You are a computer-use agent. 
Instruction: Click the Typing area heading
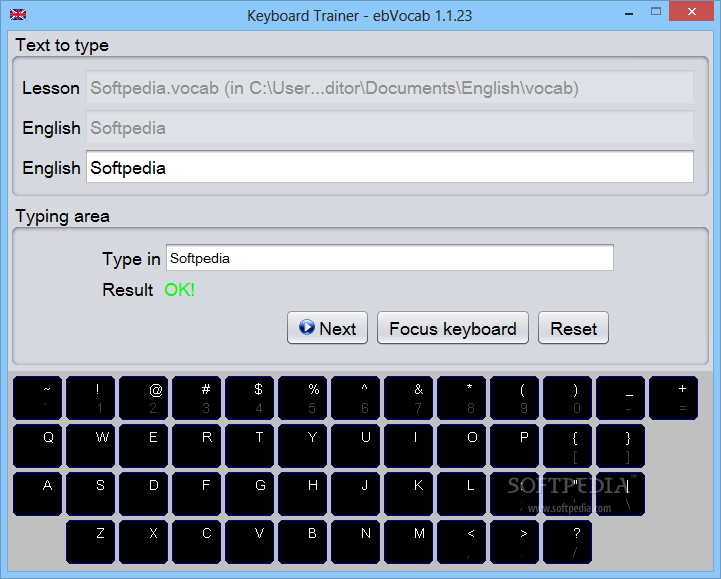63,216
